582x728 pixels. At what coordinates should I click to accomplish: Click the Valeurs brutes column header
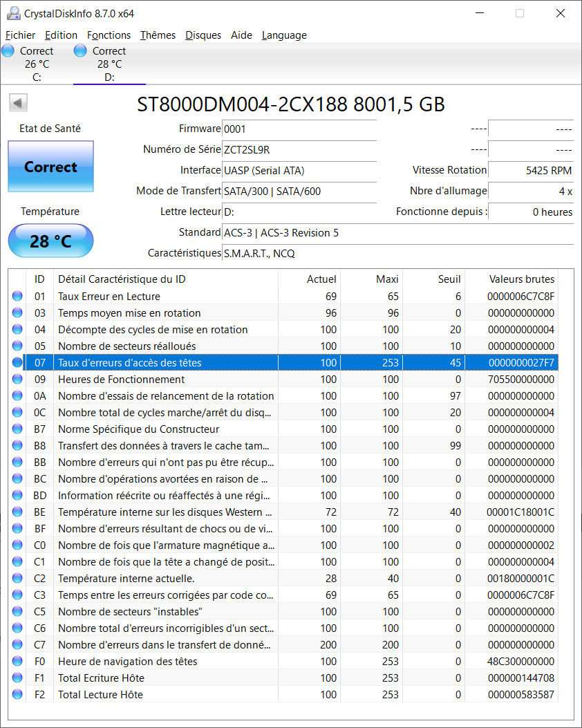click(x=511, y=279)
